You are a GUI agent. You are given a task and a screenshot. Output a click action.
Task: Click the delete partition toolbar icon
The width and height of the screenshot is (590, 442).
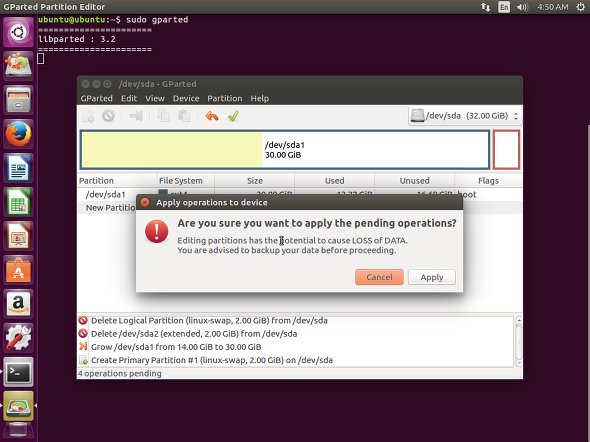pos(108,116)
